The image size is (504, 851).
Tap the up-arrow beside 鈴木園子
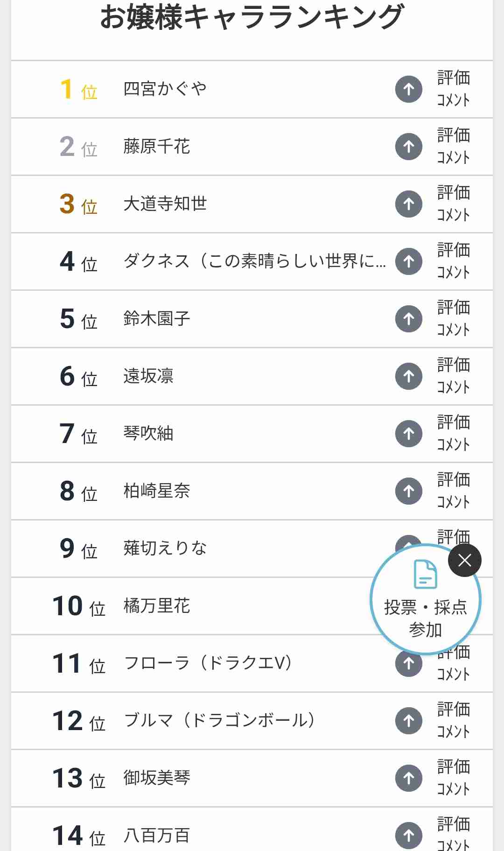[x=409, y=319]
